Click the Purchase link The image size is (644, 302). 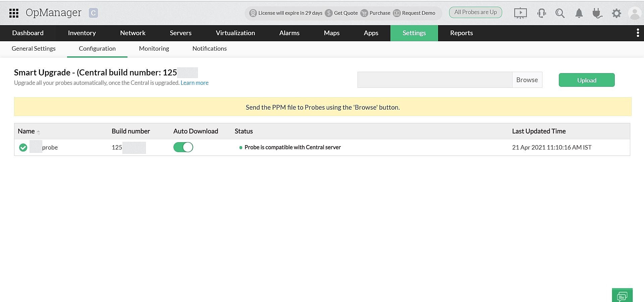380,13
